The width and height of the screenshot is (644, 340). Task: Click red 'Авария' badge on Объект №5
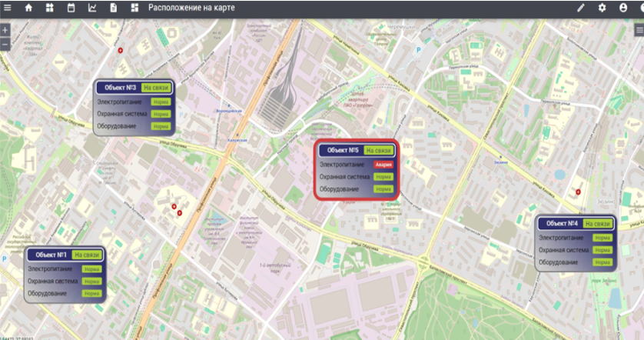pyautogui.click(x=383, y=165)
